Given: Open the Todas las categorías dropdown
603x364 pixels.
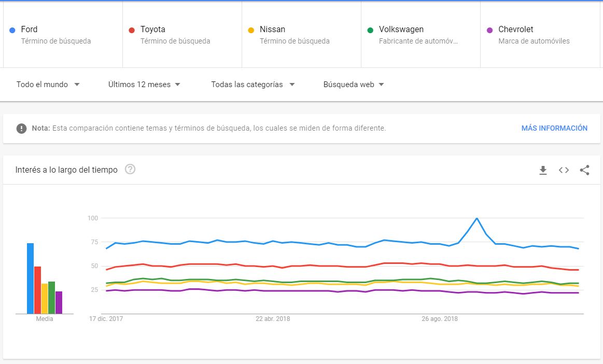Looking at the screenshot, I should coord(253,85).
